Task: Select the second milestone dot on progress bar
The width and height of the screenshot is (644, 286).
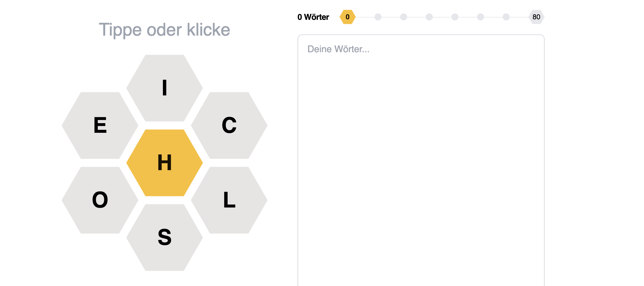Action: coord(404,17)
